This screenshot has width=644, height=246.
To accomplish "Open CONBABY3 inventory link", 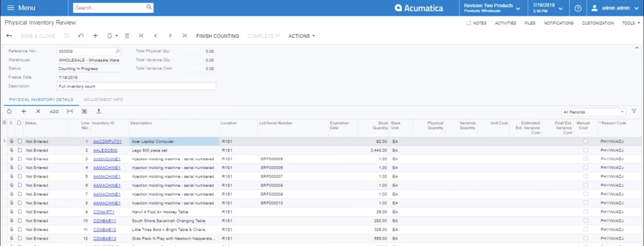I will coord(105,238).
